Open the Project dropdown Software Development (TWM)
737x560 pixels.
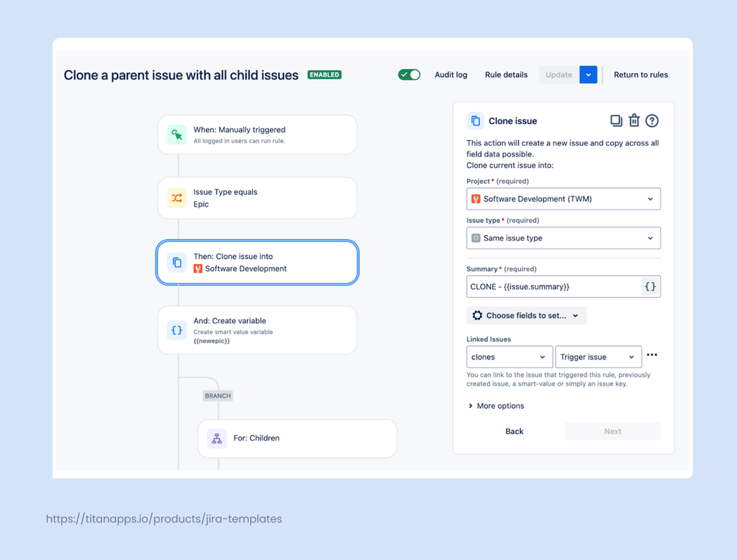pyautogui.click(x=564, y=199)
